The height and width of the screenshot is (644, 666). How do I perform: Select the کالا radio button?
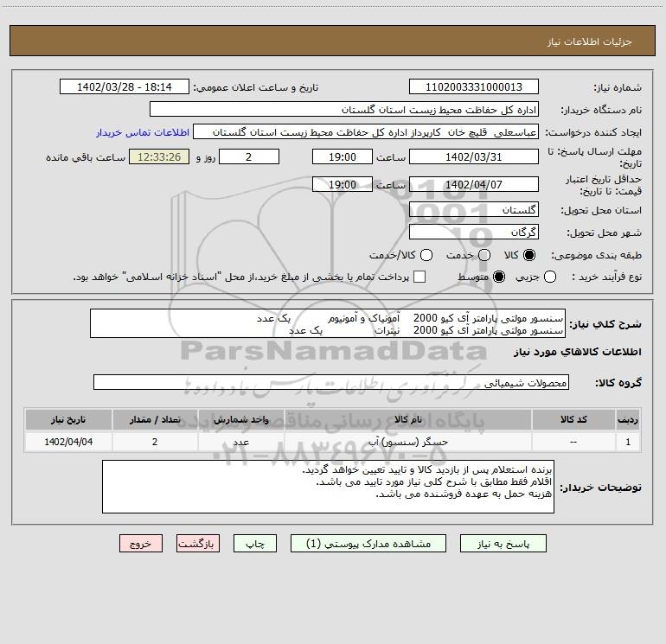529,255
